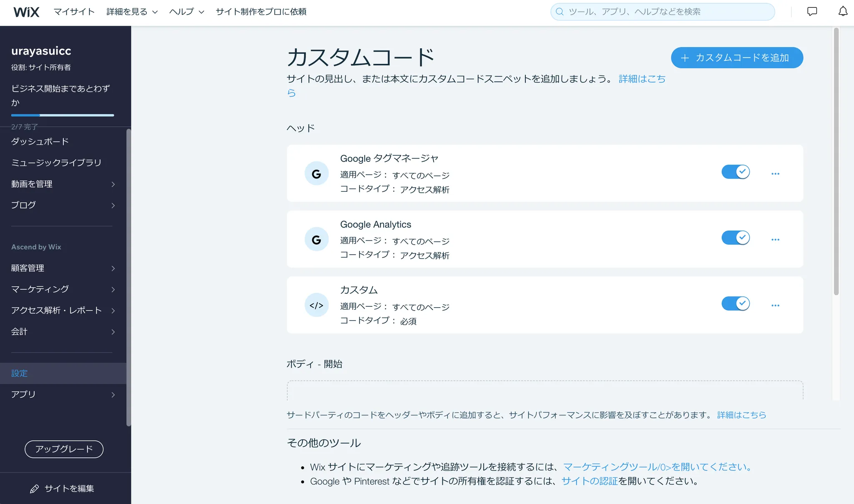Click the カスタムコードを追加 button
The width and height of the screenshot is (854, 504).
pos(737,58)
